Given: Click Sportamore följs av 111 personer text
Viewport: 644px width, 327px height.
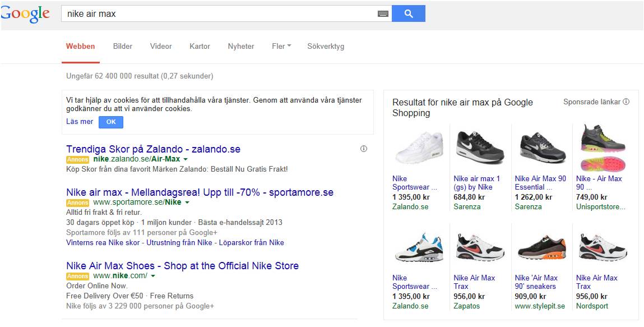Looking at the screenshot, I should [142, 233].
